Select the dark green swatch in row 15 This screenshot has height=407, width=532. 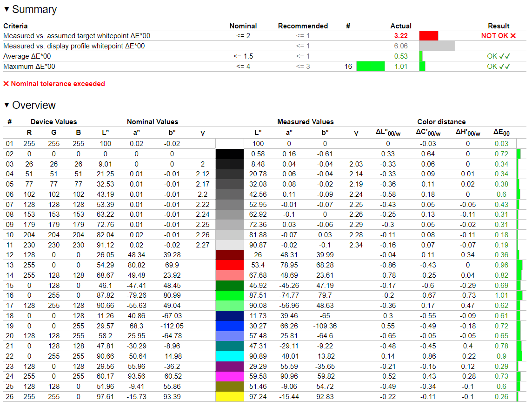point(230,286)
